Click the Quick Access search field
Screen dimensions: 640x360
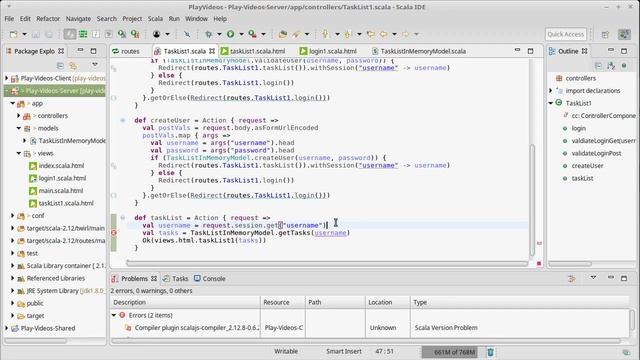tap(565, 34)
